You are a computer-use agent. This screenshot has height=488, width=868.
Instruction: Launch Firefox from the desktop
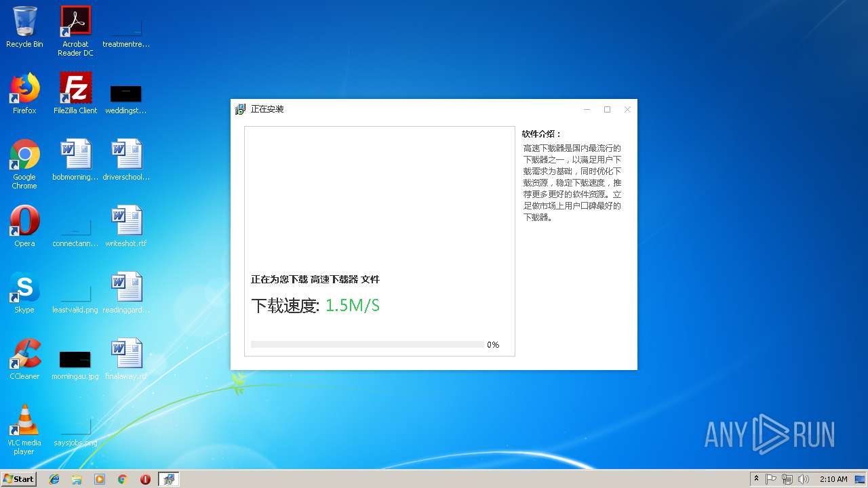(x=24, y=94)
